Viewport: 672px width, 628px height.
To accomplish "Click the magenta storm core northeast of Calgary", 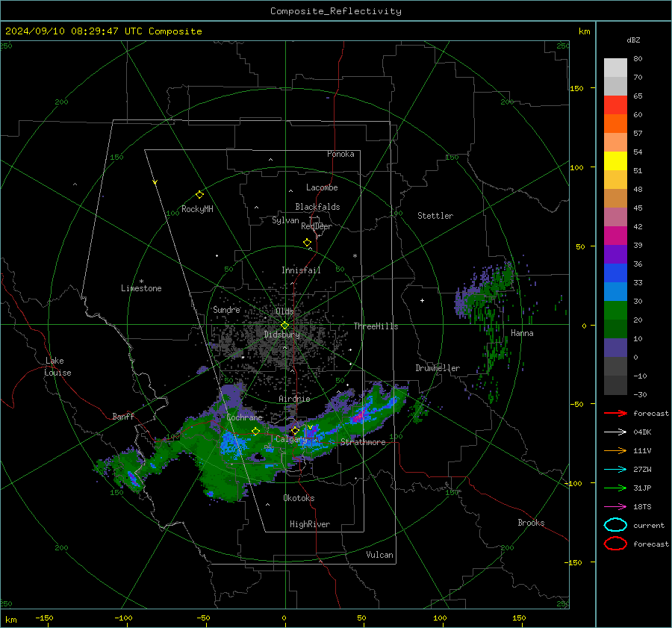I will pos(359,415).
